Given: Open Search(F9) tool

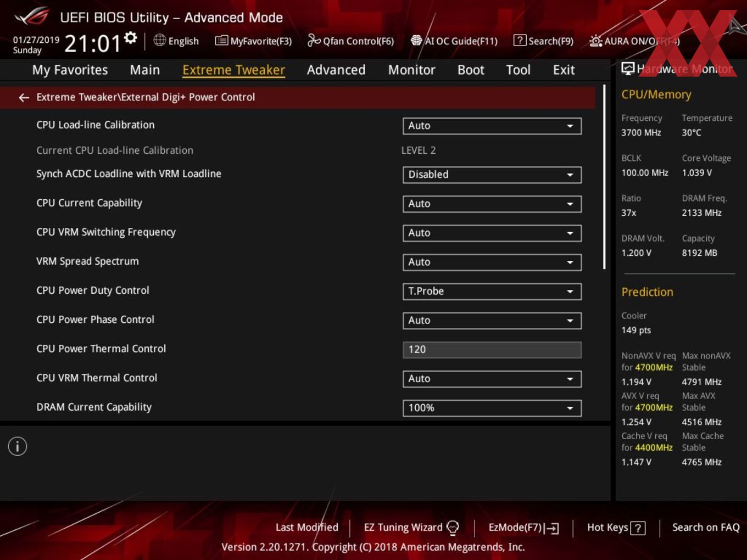Looking at the screenshot, I should point(543,41).
